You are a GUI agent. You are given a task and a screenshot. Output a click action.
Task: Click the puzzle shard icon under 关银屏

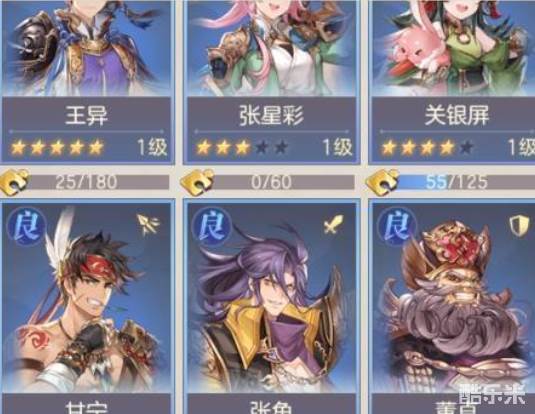(x=382, y=182)
